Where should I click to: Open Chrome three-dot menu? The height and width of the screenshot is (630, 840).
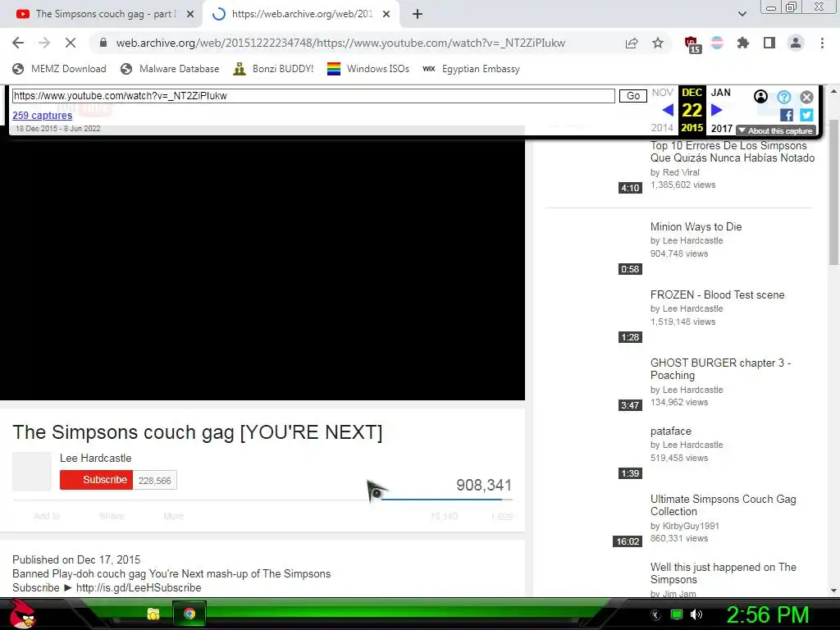coord(822,43)
